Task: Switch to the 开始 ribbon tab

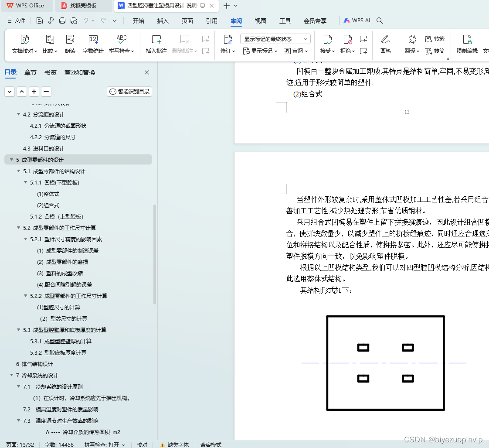Action: [139, 21]
